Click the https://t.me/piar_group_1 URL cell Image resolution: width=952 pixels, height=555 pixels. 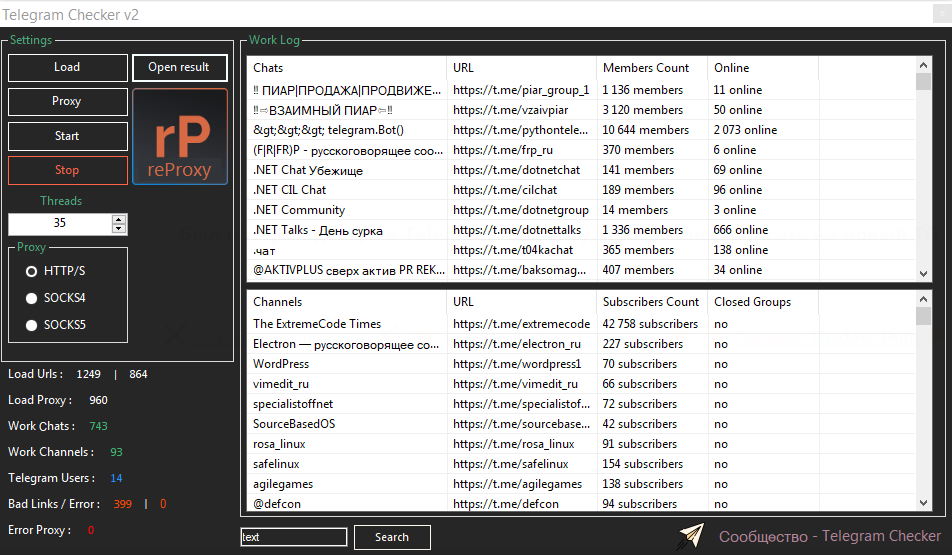pos(521,90)
